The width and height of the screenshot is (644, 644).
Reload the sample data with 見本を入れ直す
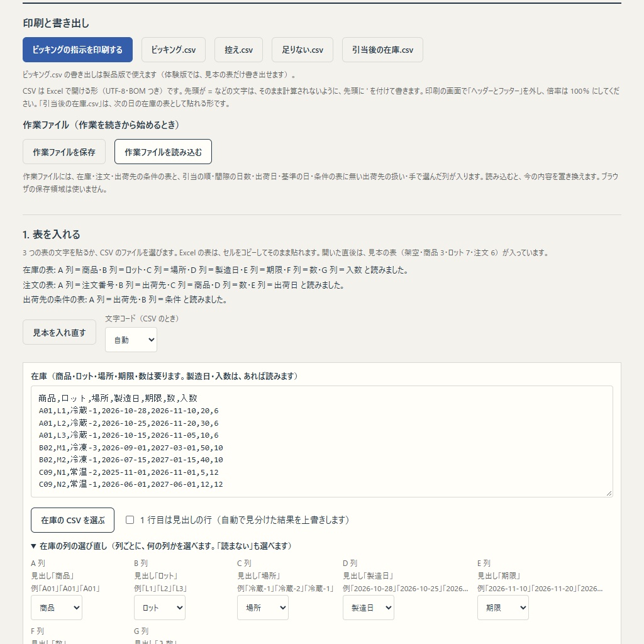click(59, 332)
